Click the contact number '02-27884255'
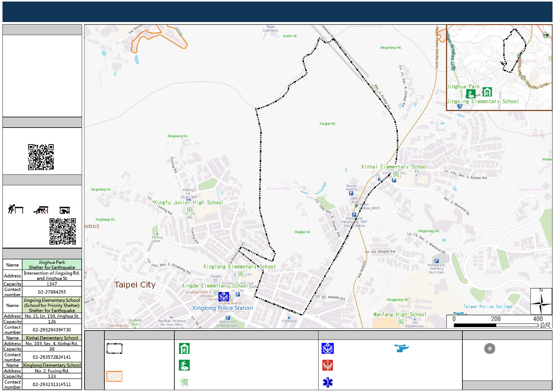Screen dimensions: 555x392 (52, 292)
